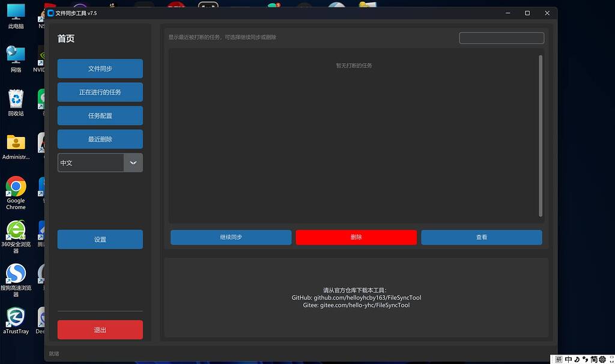Image resolution: width=615 pixels, height=364 pixels.
Task: Open 正在进行的任务 view
Action: click(100, 92)
